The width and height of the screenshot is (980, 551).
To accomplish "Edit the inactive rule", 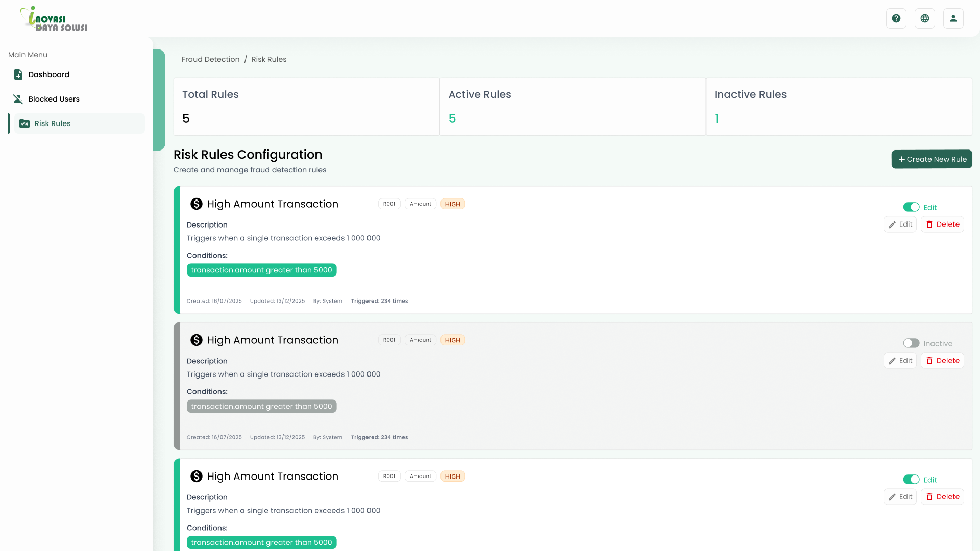I will tap(900, 361).
